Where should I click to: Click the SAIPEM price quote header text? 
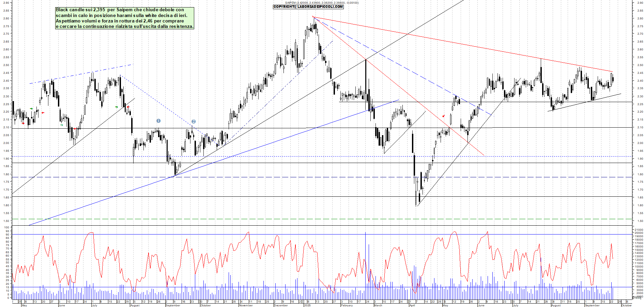click(x=322, y=3)
